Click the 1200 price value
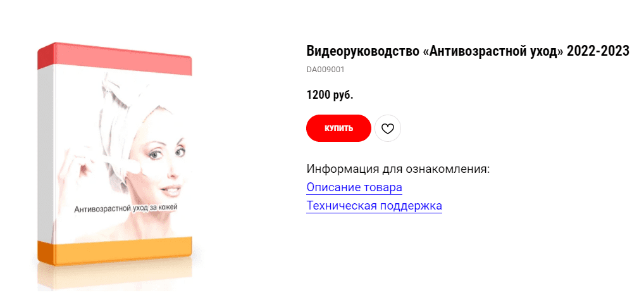The width and height of the screenshot is (644, 302). 318,95
